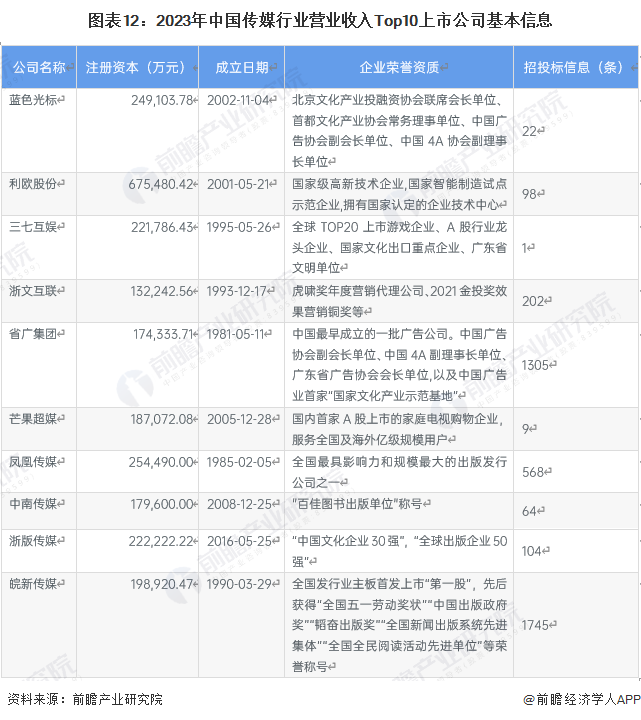
Task: Select capital value 187,072.08
Action: click(x=162, y=419)
